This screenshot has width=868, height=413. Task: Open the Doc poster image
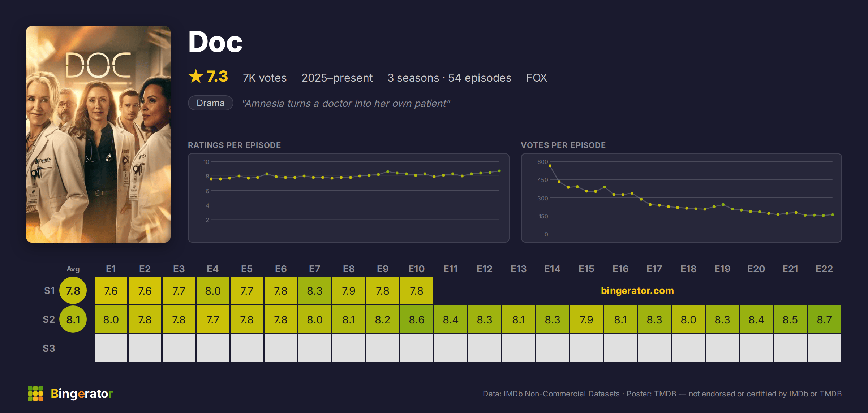click(98, 134)
